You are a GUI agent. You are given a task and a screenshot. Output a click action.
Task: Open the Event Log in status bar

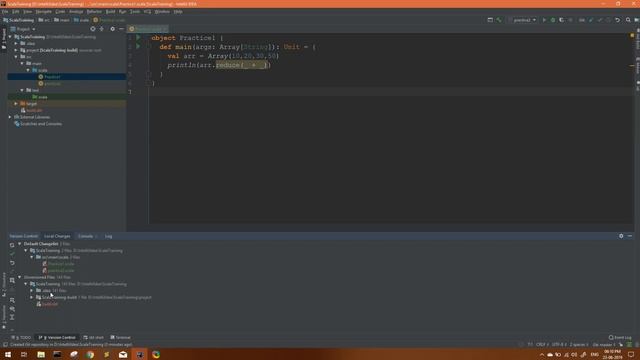(620, 338)
